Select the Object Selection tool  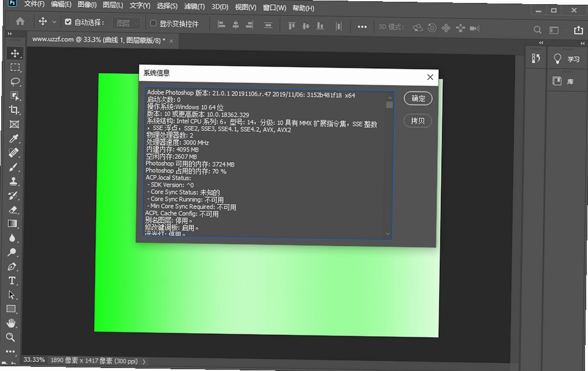pyautogui.click(x=15, y=96)
